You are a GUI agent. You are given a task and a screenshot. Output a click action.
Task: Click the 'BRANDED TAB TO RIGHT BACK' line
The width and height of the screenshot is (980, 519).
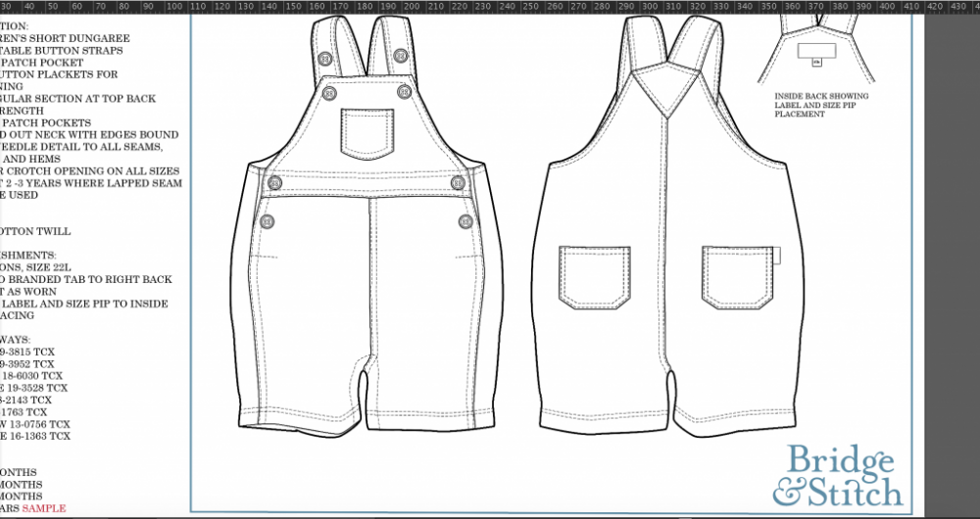coord(85,279)
